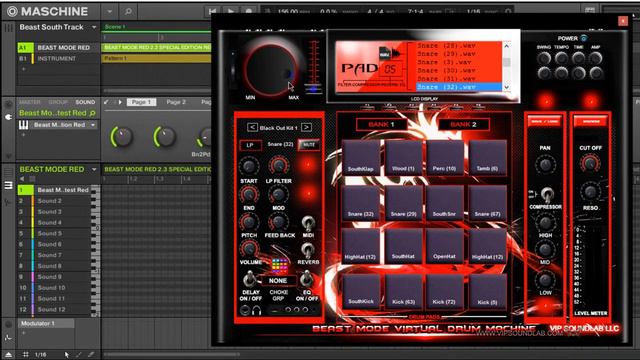Click the piano keys plug-in icon
The width and height of the screenshot is (640, 360).
point(23,125)
